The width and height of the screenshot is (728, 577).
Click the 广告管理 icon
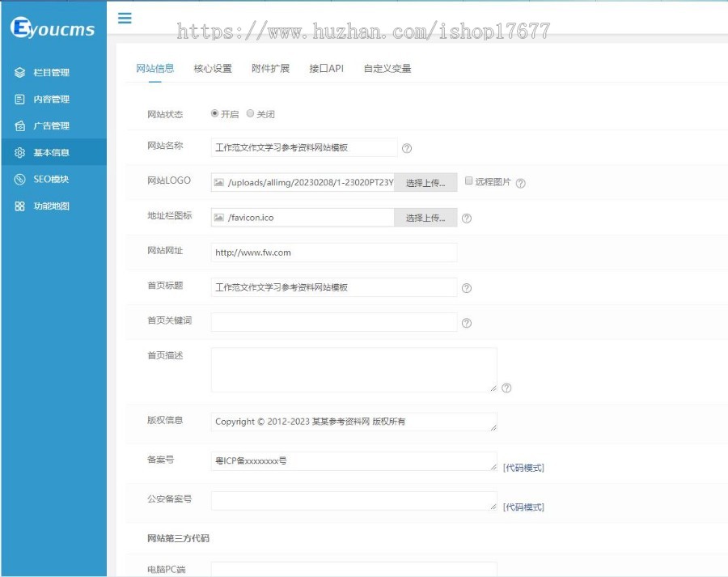(x=19, y=126)
